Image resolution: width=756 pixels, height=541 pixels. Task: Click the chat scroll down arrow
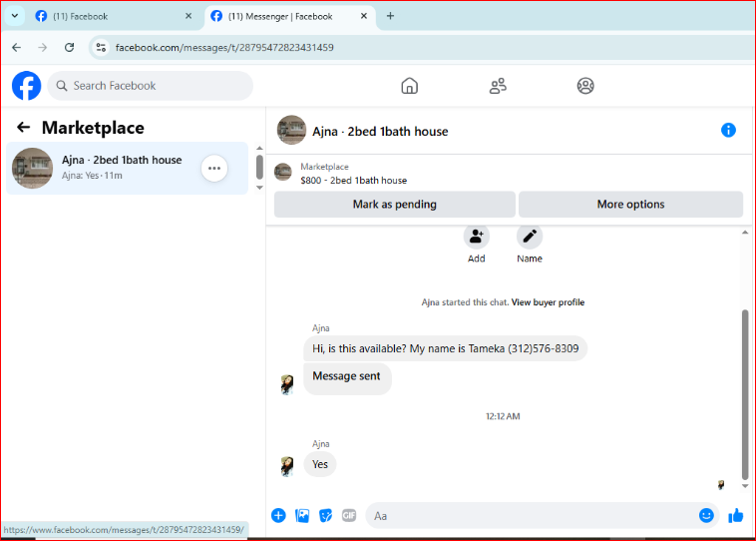[x=745, y=486]
